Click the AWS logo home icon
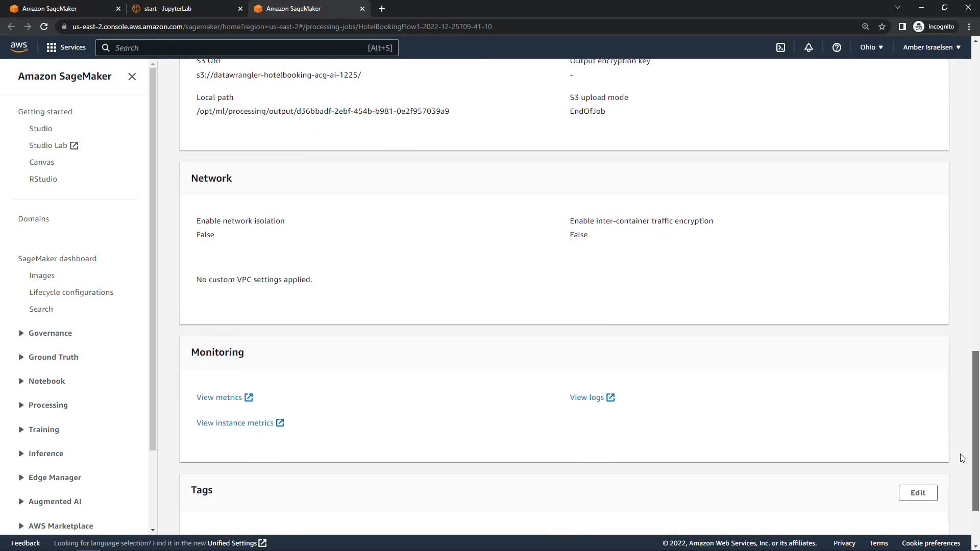This screenshot has width=980, height=551. 19,47
